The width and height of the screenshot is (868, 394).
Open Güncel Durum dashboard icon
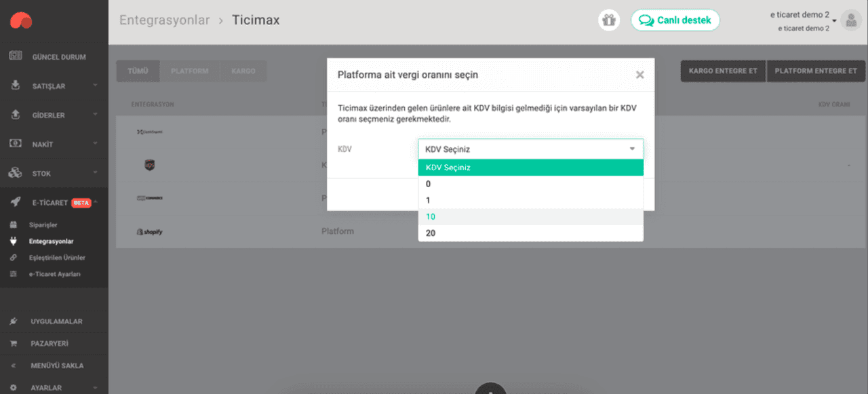point(15,56)
